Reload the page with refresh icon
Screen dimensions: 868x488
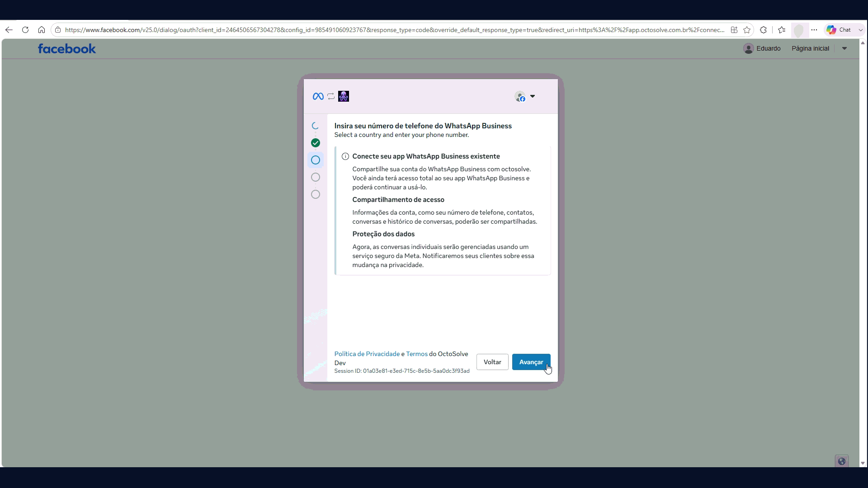[x=25, y=30]
